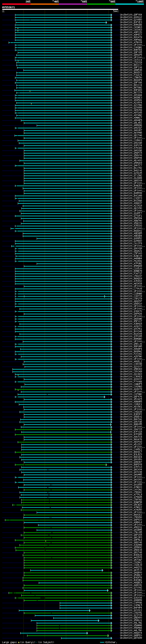146x644 pixels.
Task: Click the UniRef100_A9BKL6 entry
Action: [131, 522]
